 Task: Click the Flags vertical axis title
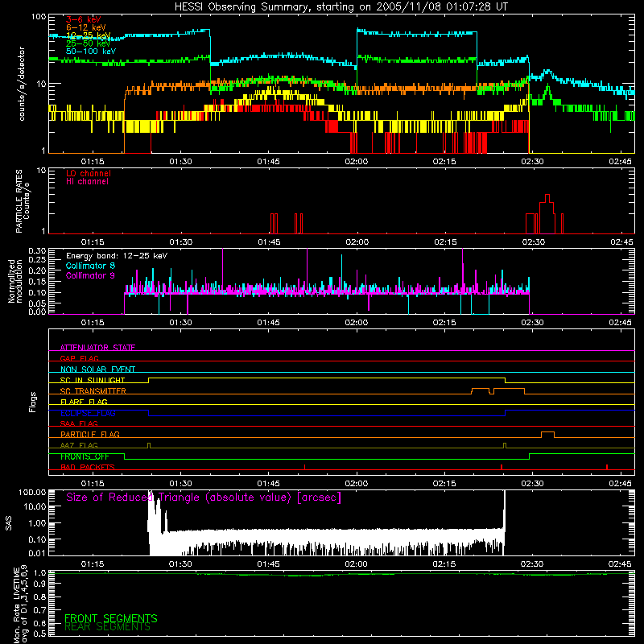(33, 402)
